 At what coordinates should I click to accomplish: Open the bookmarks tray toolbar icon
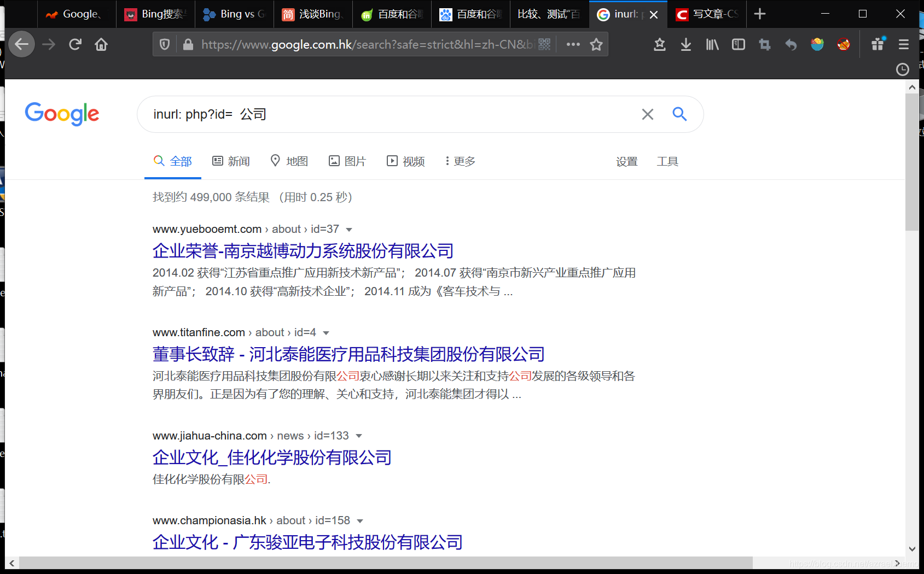pos(660,44)
